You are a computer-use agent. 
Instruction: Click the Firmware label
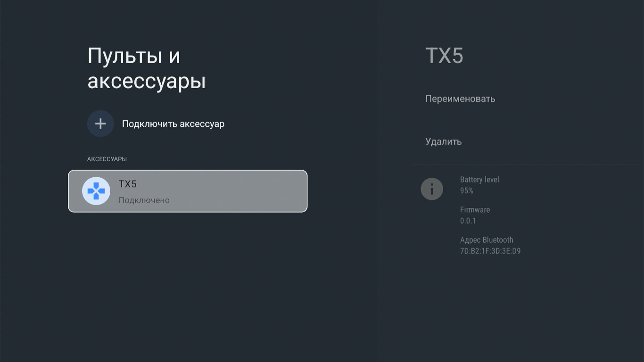(x=475, y=210)
